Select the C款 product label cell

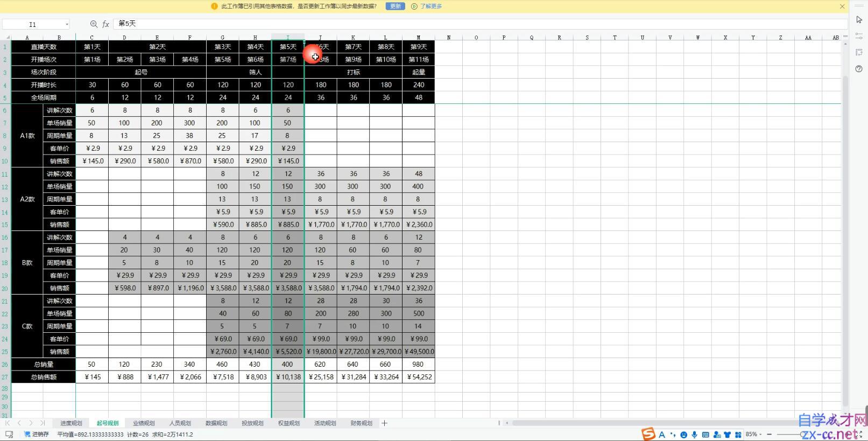click(27, 326)
